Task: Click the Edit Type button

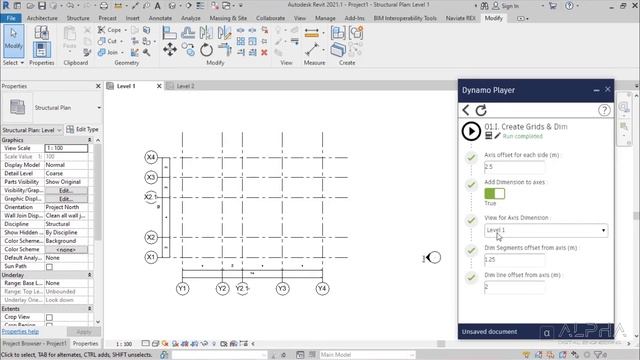Action: (82, 129)
